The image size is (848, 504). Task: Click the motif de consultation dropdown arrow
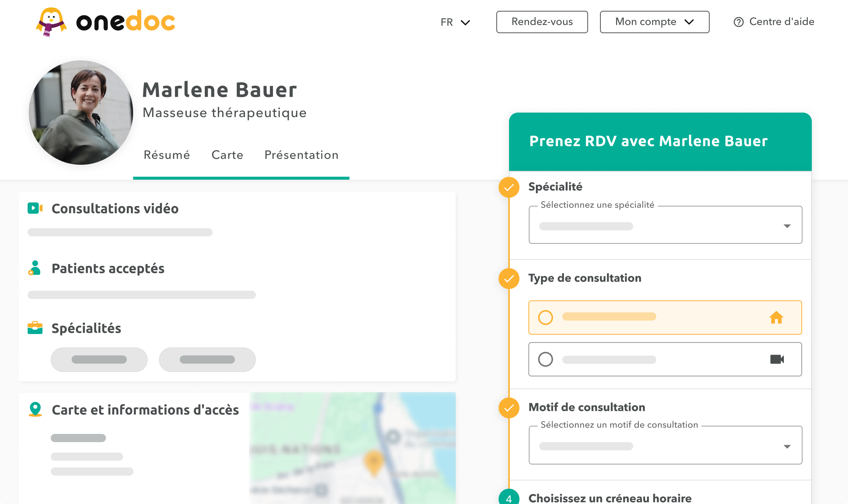[787, 447]
